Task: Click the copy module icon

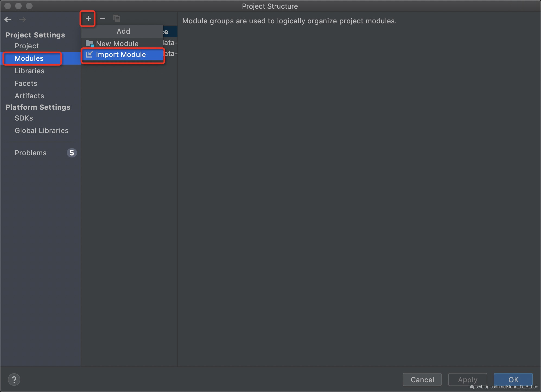Action: coord(116,18)
